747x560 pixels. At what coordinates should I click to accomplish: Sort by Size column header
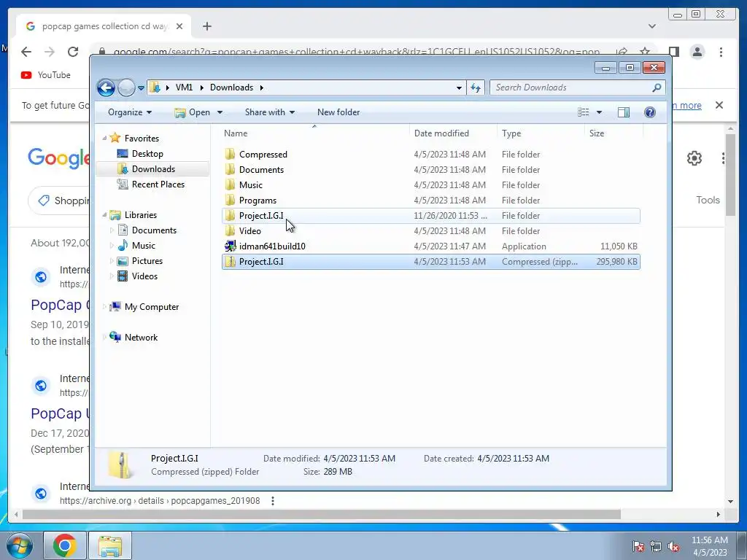pyautogui.click(x=614, y=133)
